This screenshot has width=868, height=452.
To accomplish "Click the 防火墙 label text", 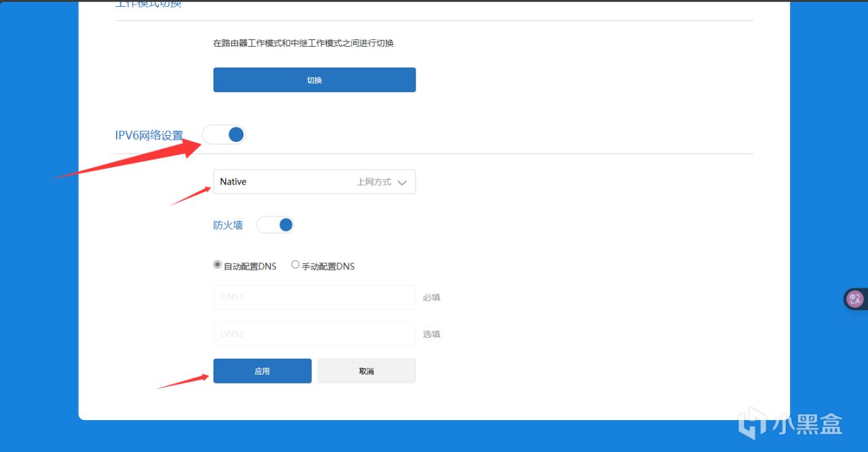I will click(x=228, y=225).
